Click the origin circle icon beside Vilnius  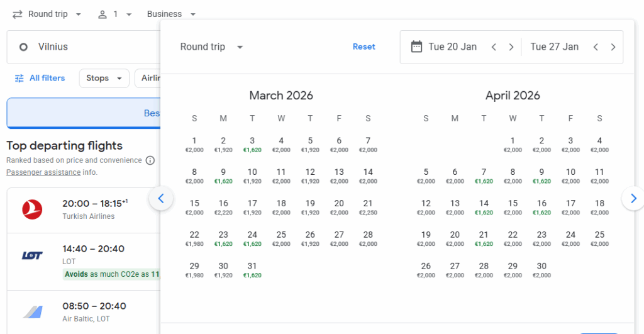pyautogui.click(x=23, y=47)
